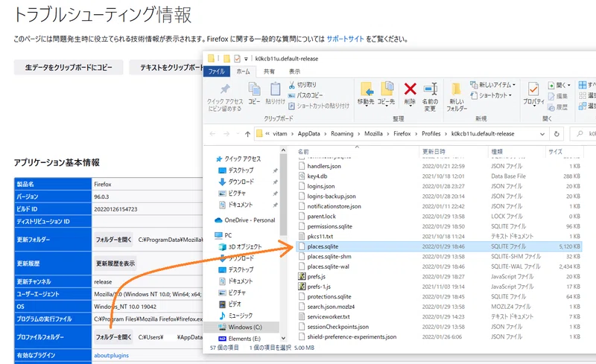The width and height of the screenshot is (596, 364).
Task: Click the sidebar scroll down arrow
Action: (x=283, y=338)
